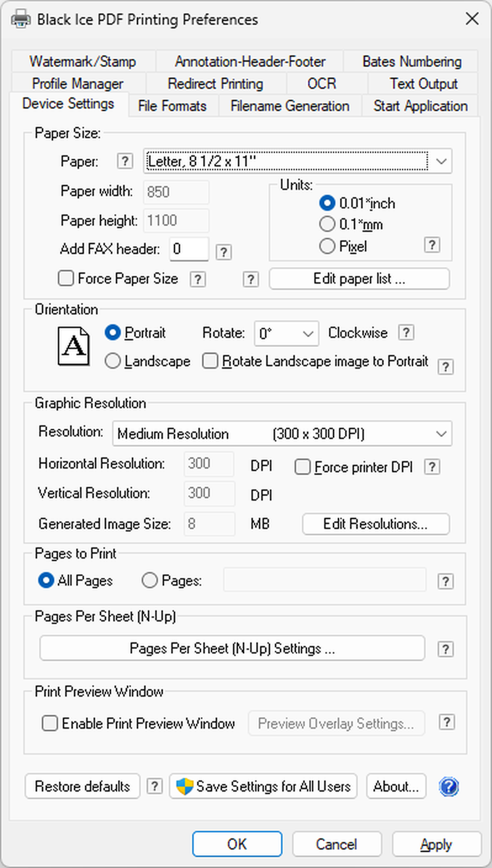Image resolution: width=492 pixels, height=868 pixels.
Task: Select All Pages radio button
Action: (46, 581)
